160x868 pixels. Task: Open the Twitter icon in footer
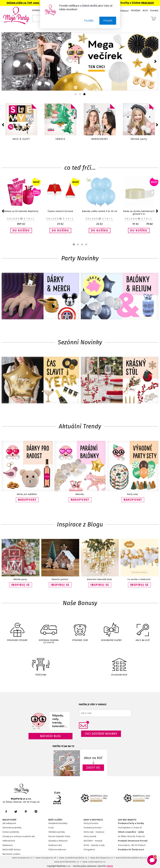[x=16, y=811]
